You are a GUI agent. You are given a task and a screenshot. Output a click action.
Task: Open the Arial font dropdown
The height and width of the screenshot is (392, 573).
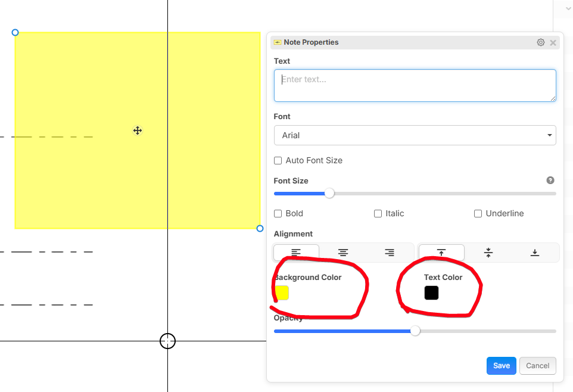(415, 135)
